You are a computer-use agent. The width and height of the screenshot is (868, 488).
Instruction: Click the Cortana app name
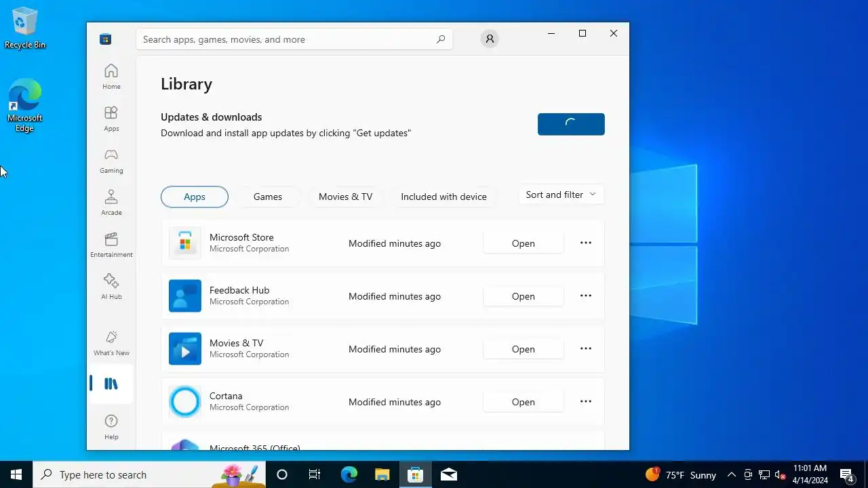point(226,396)
